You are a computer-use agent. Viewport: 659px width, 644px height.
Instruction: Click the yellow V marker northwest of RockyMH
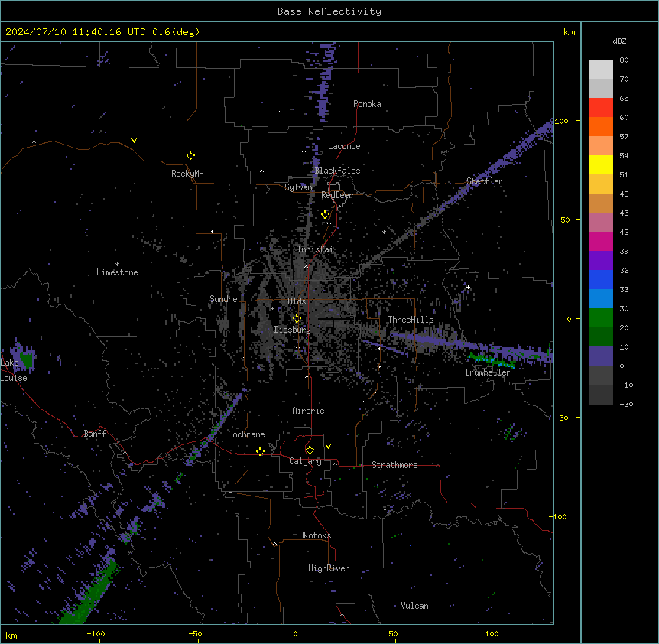point(134,141)
